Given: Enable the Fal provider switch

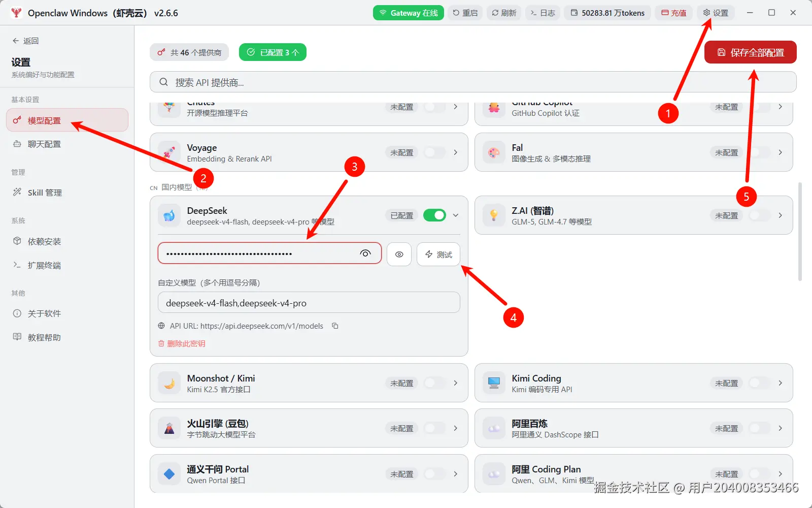Looking at the screenshot, I should (760, 152).
